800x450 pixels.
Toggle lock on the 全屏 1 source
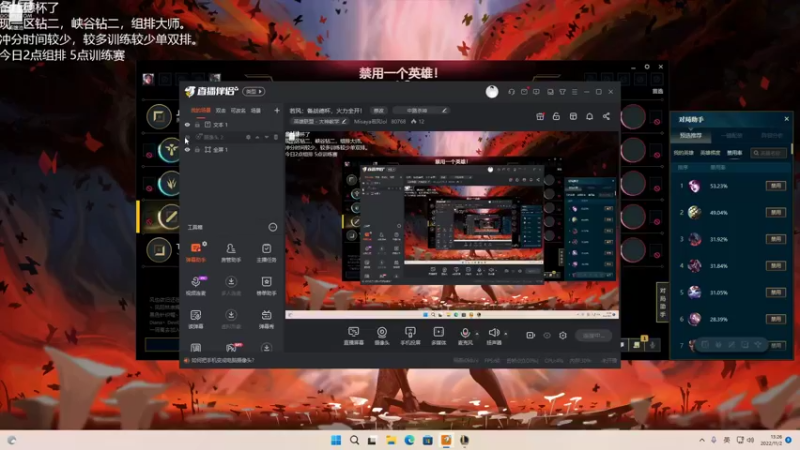(197, 149)
